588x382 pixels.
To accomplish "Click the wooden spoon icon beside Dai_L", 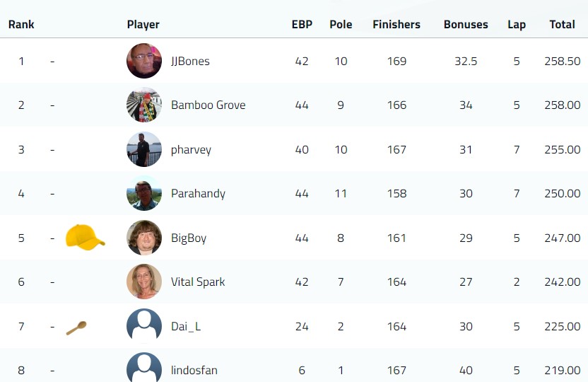I will [76, 328].
